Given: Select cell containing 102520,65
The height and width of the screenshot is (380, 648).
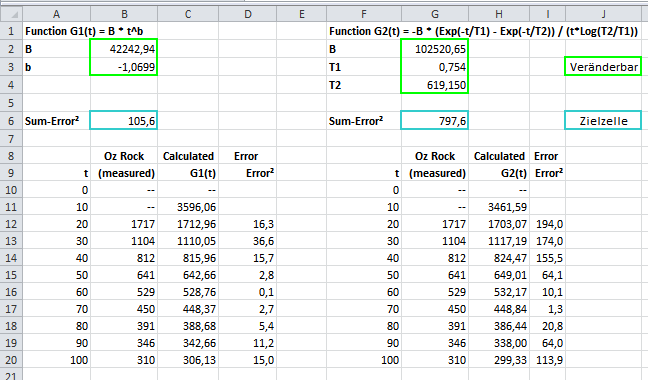Looking at the screenshot, I should pos(435,49).
